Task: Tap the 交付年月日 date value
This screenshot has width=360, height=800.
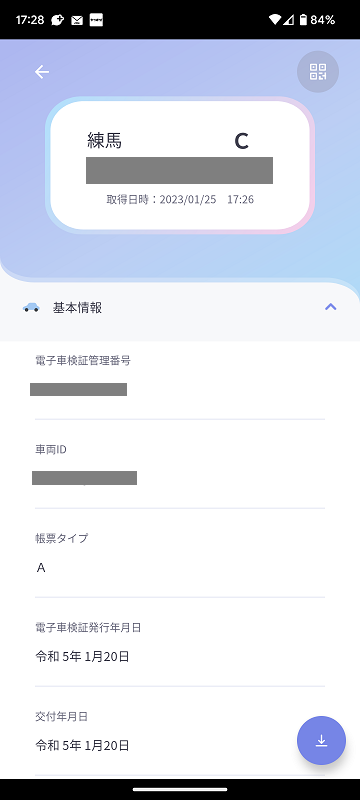Action: [x=82, y=745]
